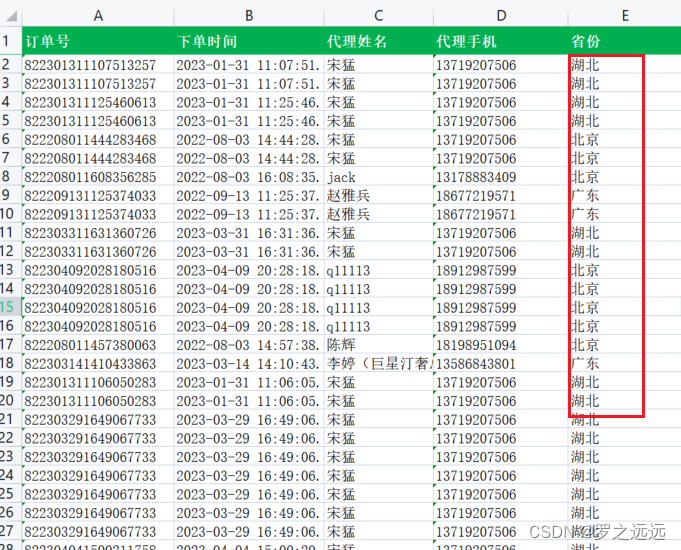Click the q11113 cell in row 13
The width and height of the screenshot is (681, 550).
coord(378,270)
